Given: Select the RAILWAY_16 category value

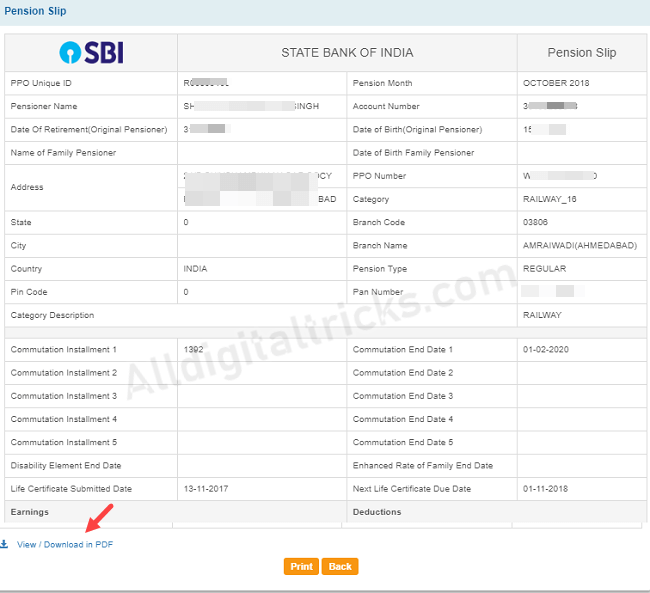Looking at the screenshot, I should pos(550,199).
